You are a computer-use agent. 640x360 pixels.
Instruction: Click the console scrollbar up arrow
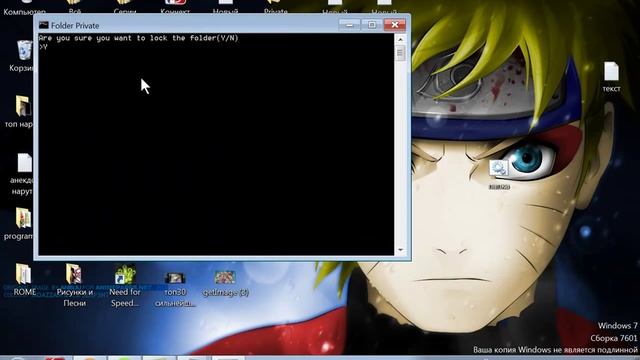(400, 40)
